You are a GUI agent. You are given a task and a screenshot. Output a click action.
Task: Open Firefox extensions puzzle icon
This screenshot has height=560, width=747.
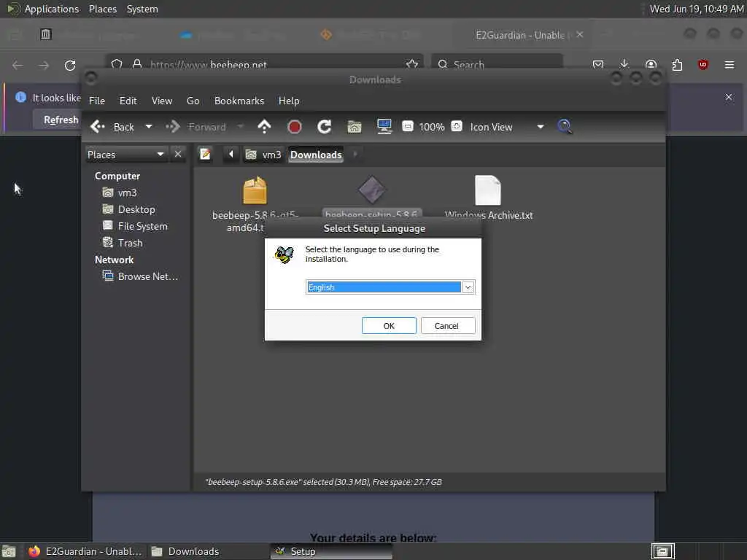(x=677, y=65)
